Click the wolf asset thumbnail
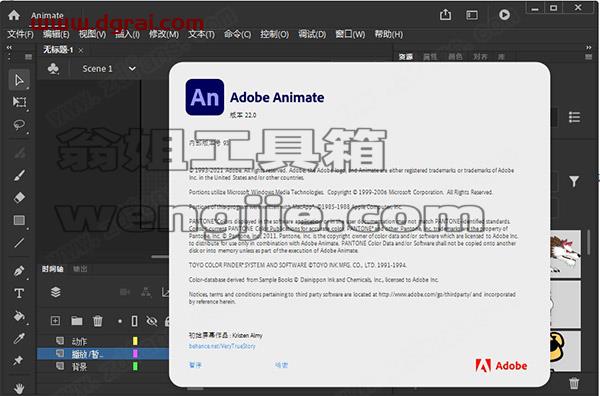The image size is (600, 396). (565, 253)
